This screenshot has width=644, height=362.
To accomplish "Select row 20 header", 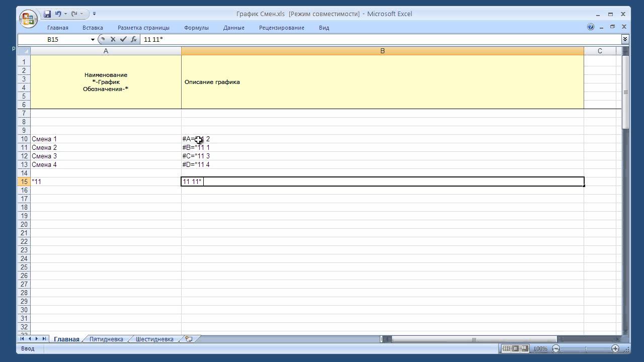I will [x=24, y=225].
